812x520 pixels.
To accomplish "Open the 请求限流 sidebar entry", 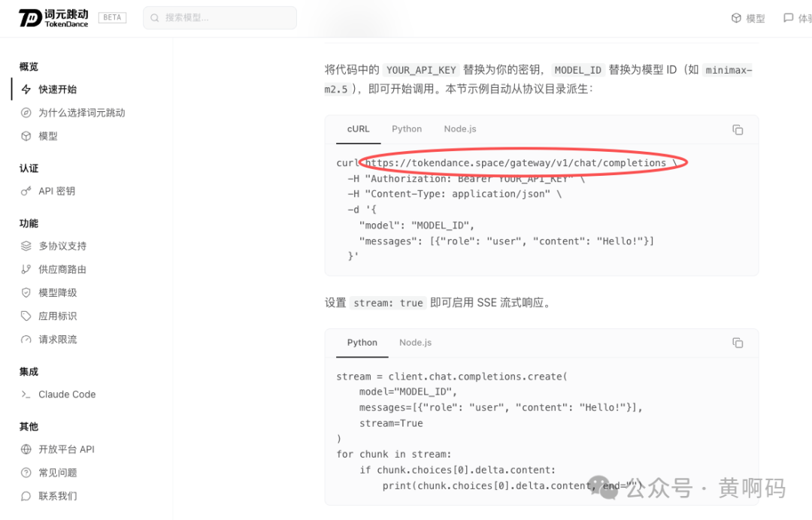I will 57,340.
